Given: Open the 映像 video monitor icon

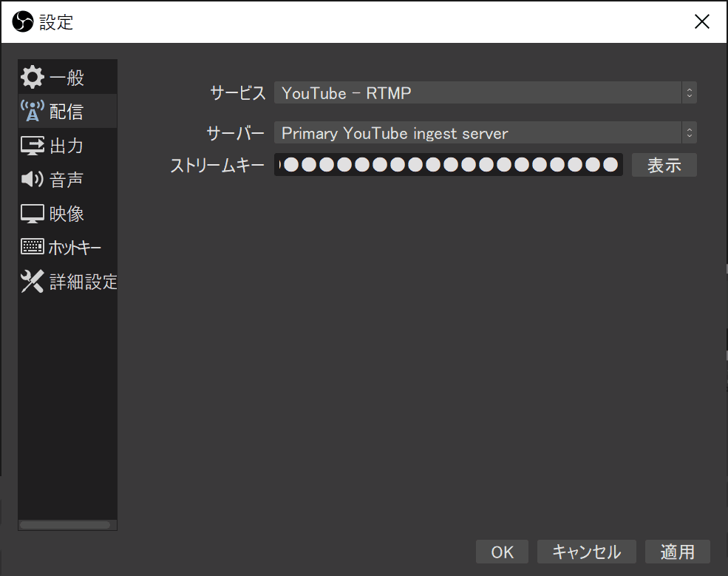Looking at the screenshot, I should coord(32,214).
